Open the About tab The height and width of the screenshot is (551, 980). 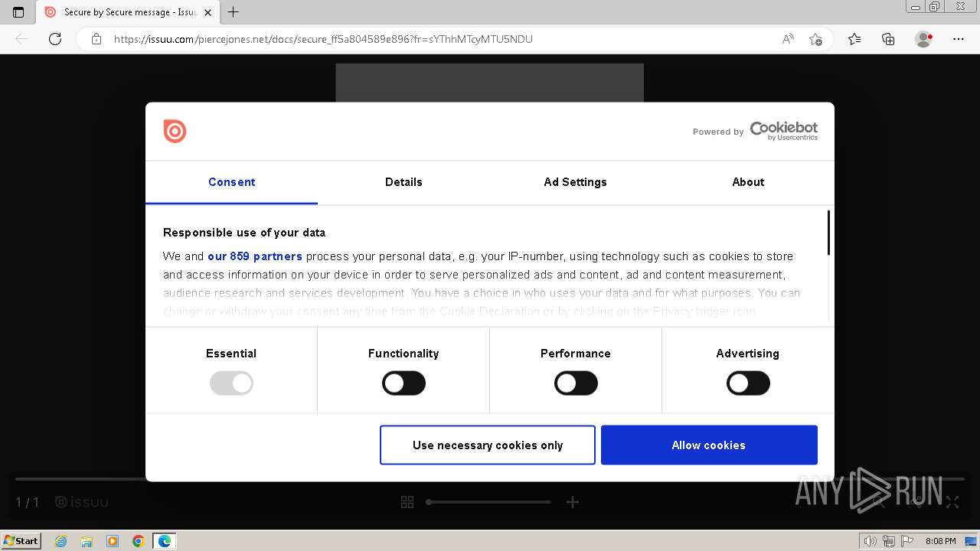click(x=748, y=182)
